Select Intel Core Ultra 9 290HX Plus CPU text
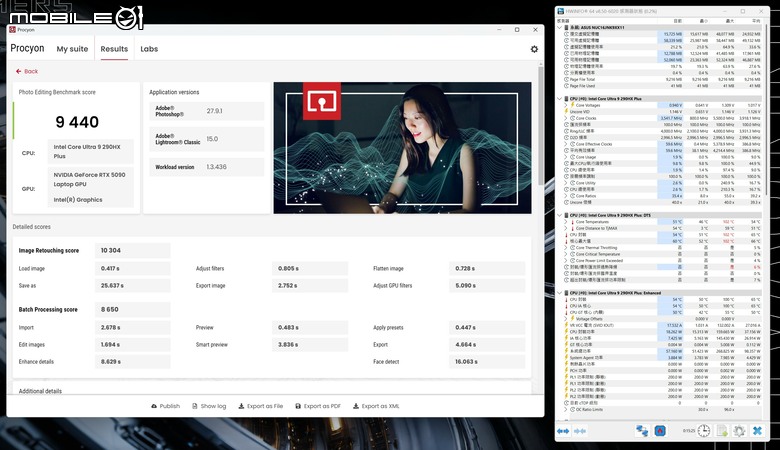Screen dimensions: 780x450 click(87, 152)
